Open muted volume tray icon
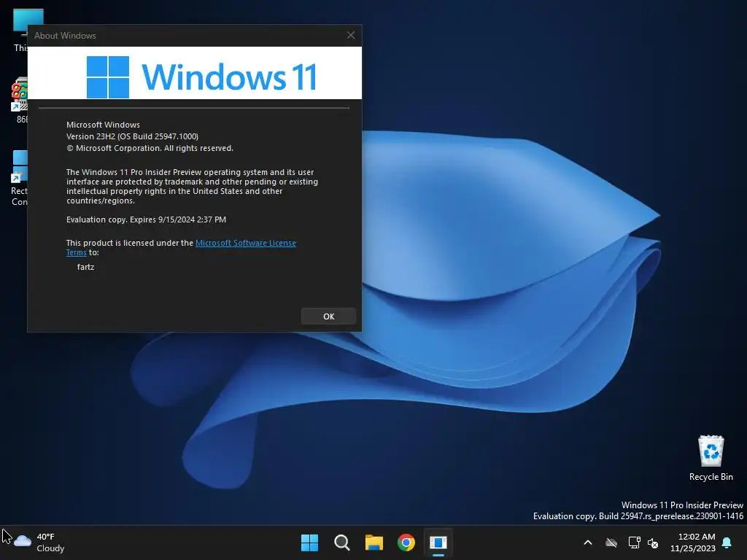The height and width of the screenshot is (560, 747). (653, 542)
